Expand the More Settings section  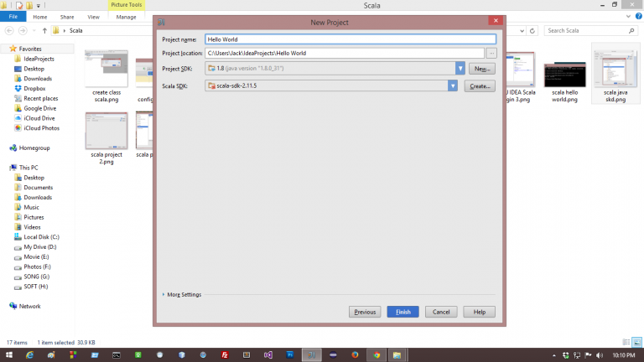(x=182, y=294)
